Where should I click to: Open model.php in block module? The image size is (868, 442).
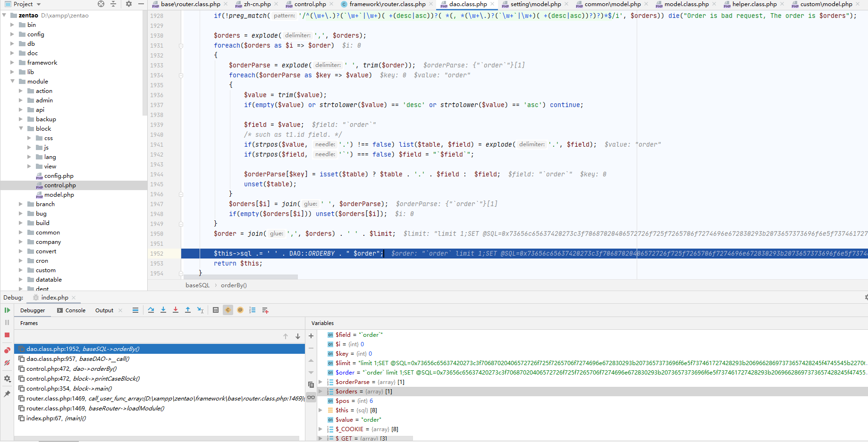(59, 194)
